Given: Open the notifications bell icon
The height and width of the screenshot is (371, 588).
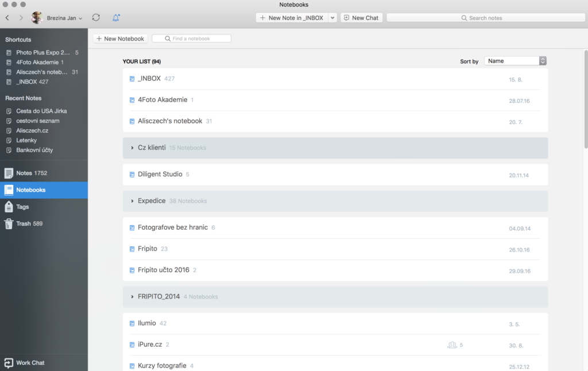Looking at the screenshot, I should coord(116,18).
